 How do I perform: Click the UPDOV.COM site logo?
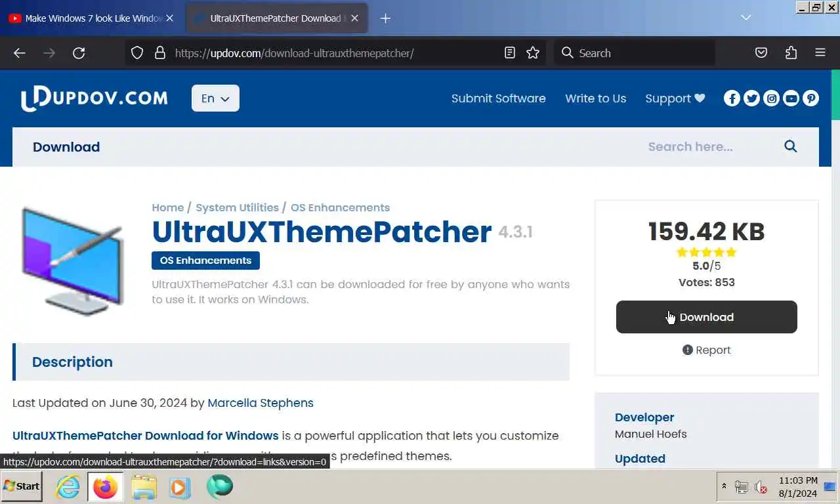[x=94, y=98]
